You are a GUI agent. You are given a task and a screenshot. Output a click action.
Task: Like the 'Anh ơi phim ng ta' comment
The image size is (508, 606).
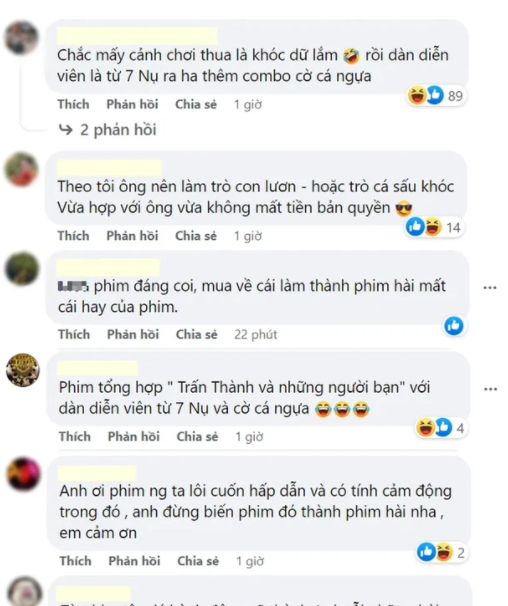coord(76,561)
